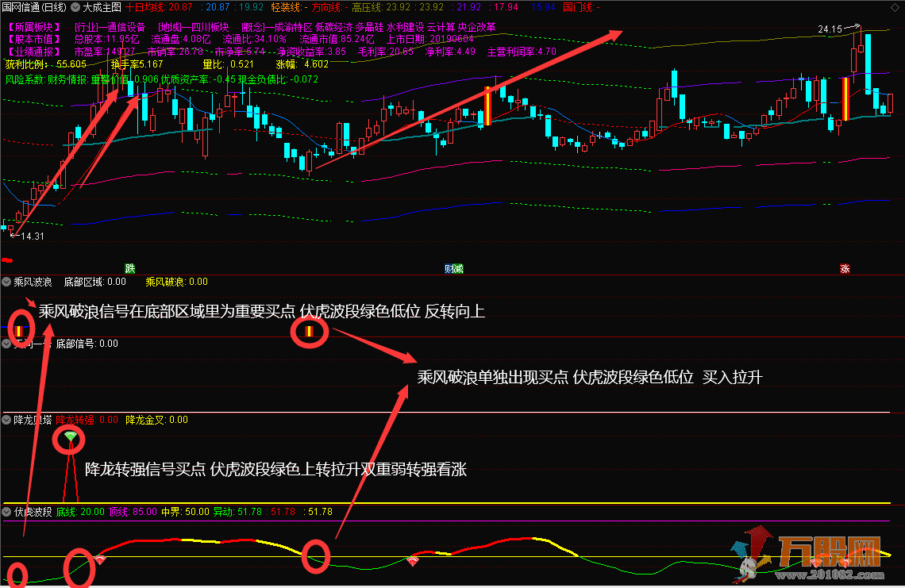Click the yellow 乘风破浪: 0.00 value
Image resolution: width=905 pixels, height=588 pixels.
(x=176, y=282)
